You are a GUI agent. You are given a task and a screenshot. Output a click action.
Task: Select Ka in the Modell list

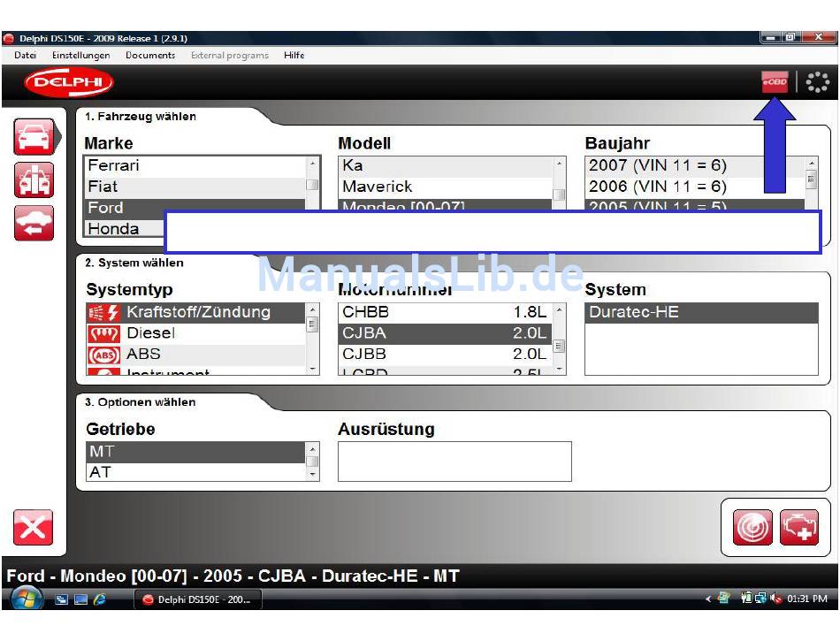(445, 166)
